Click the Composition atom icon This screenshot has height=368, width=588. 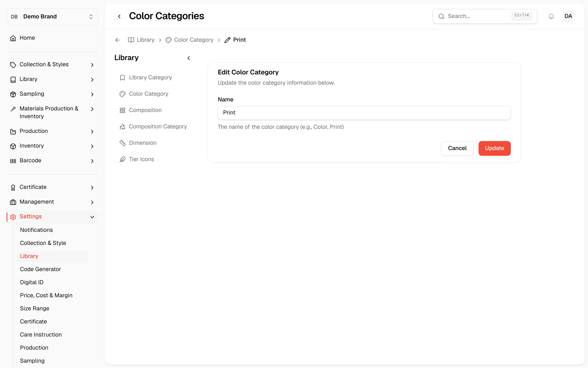(122, 110)
